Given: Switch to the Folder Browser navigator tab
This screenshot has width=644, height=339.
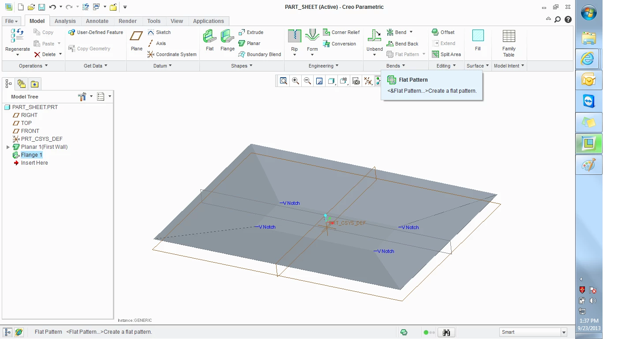Looking at the screenshot, I should (x=21, y=83).
